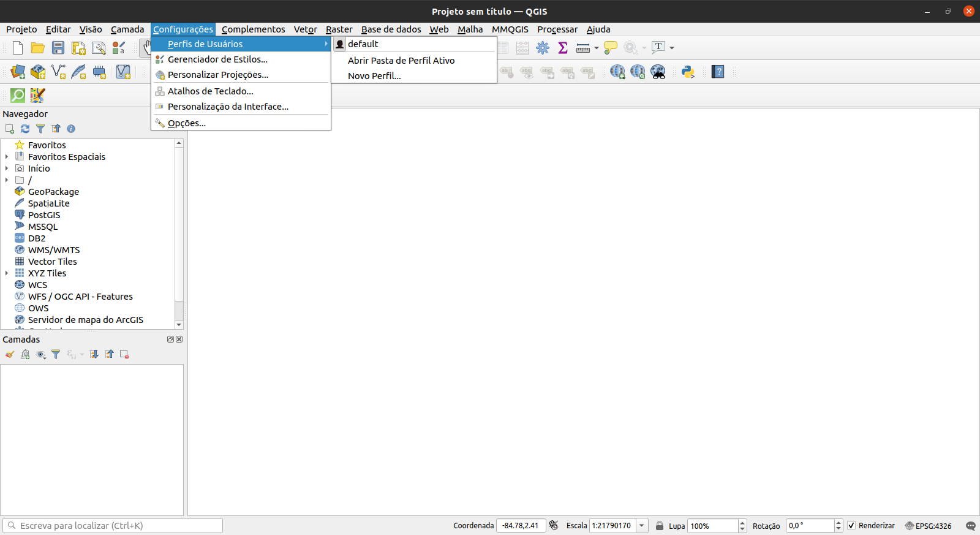Screen dimensions: 980x535
Task: Click the EPSG:4326 CRS button
Action: 928,526
